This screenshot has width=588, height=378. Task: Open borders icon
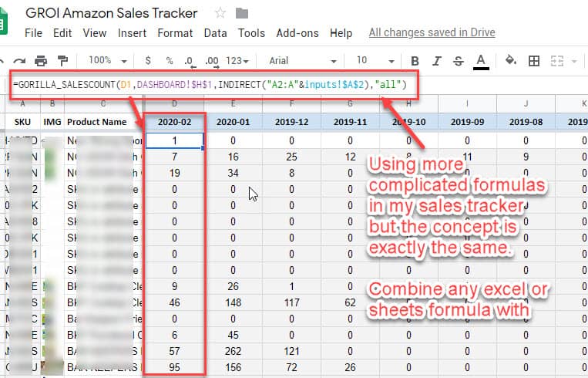[x=534, y=61]
